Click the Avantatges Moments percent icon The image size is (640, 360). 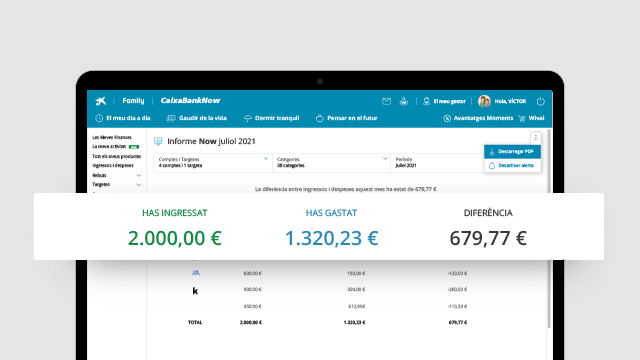coord(447,118)
